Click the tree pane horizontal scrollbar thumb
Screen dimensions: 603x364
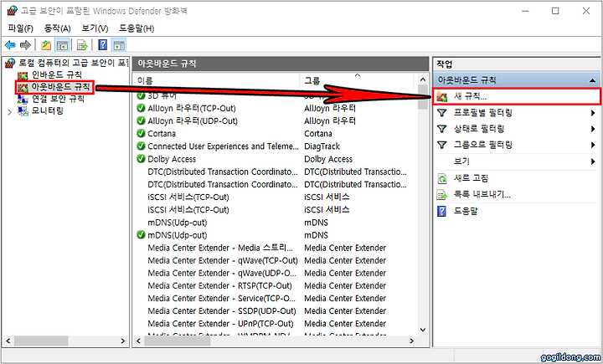coord(41,341)
